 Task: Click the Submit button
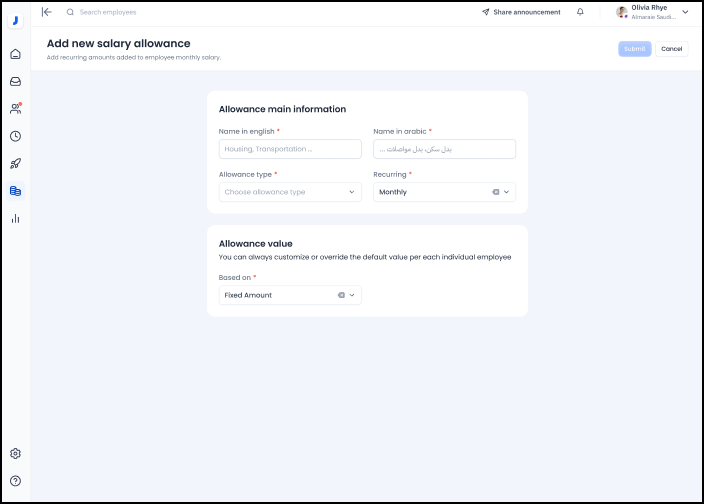coord(634,49)
